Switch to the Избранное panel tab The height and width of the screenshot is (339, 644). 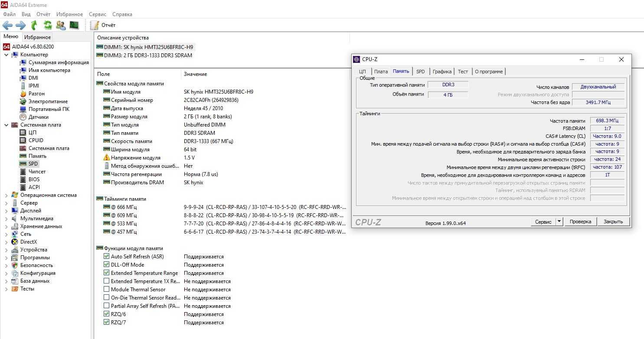click(38, 37)
